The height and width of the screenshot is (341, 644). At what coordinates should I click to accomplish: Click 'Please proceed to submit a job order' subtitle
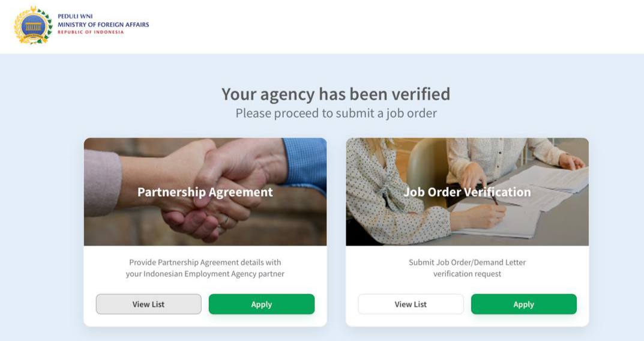pos(336,113)
